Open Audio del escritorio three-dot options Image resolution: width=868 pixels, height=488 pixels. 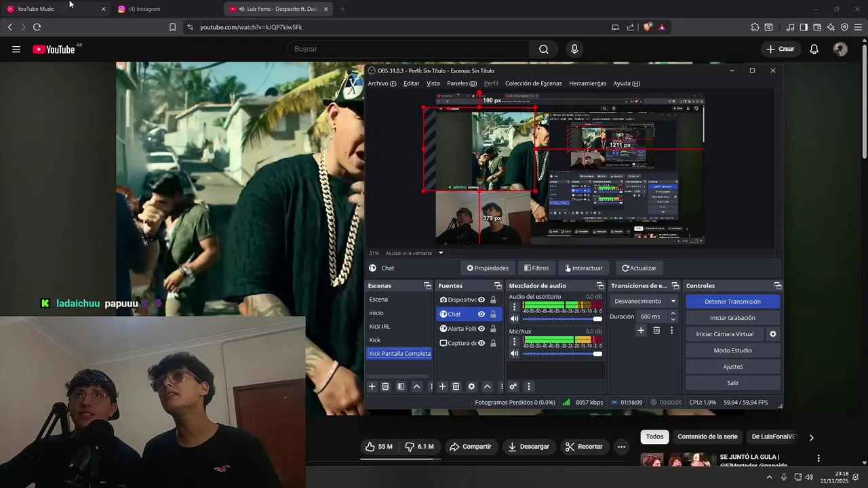click(x=514, y=307)
